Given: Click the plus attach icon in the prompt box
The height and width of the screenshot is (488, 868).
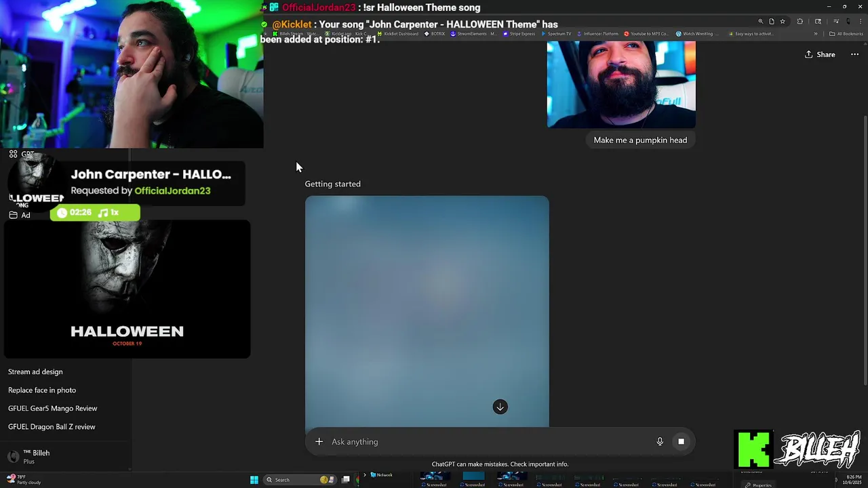Looking at the screenshot, I should click(319, 442).
